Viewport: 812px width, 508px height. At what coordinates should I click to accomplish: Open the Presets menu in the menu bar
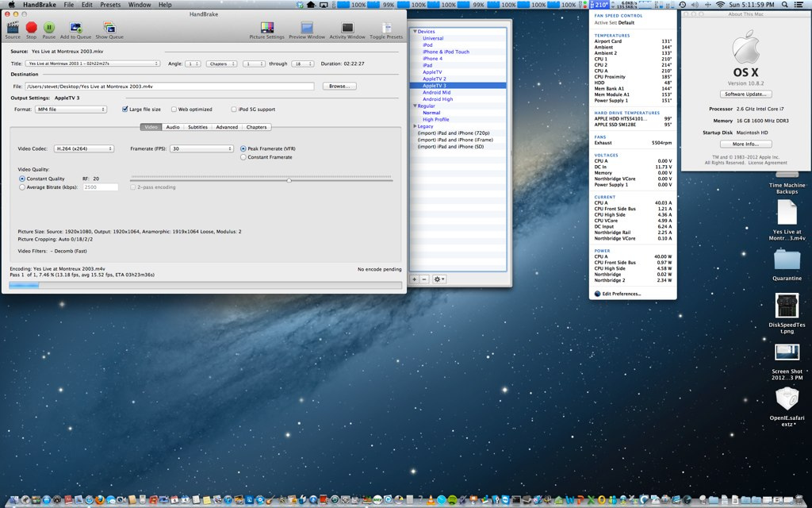110,5
